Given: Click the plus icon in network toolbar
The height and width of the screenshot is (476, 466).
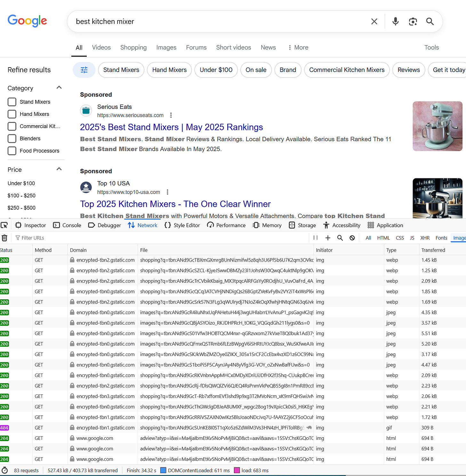Looking at the screenshot, I should click(328, 238).
